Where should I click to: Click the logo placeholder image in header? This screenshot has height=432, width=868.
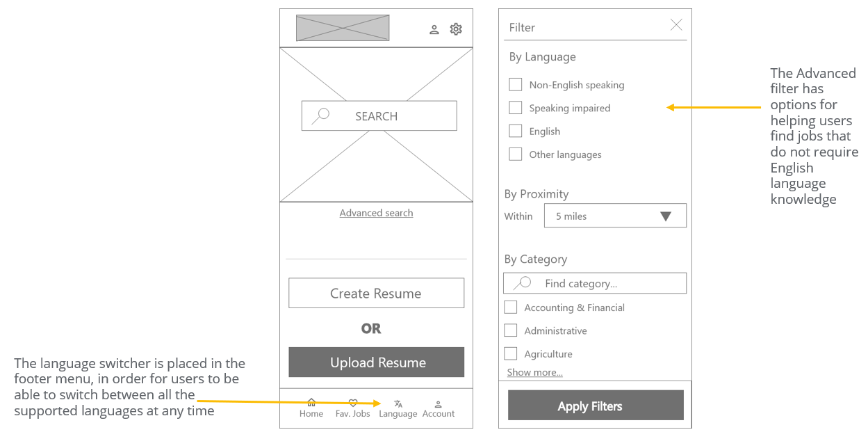tap(343, 29)
